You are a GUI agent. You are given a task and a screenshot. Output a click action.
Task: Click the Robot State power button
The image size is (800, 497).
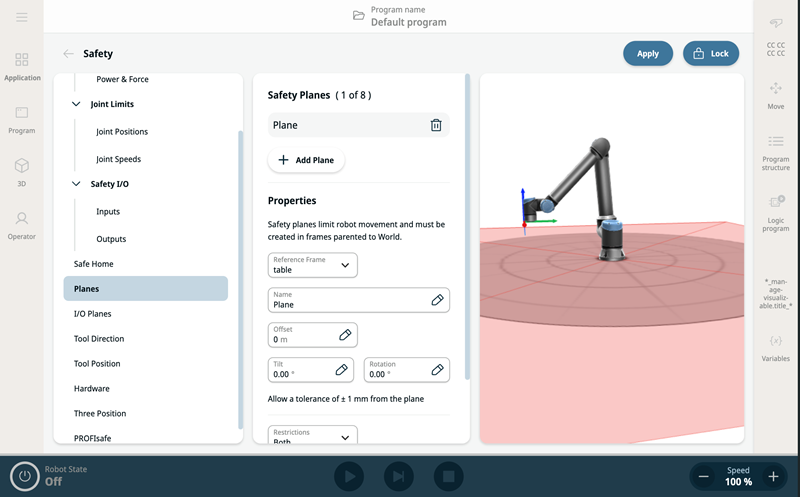pyautogui.click(x=24, y=476)
